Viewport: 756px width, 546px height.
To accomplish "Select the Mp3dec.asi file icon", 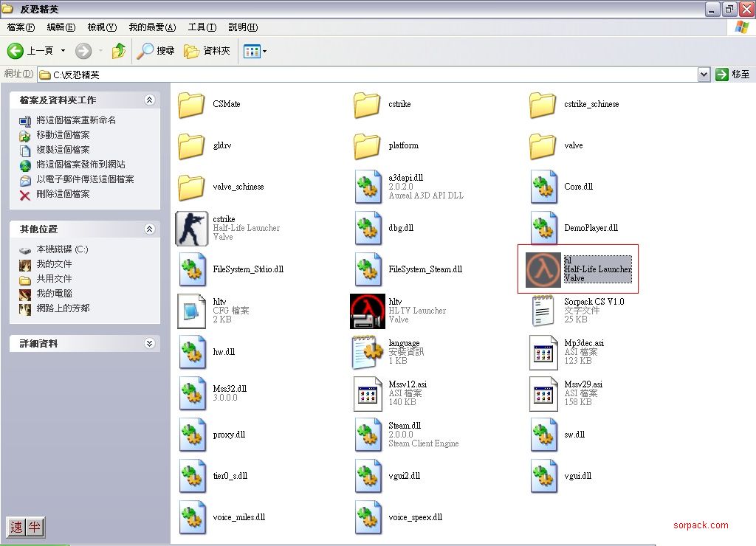I will coord(543,352).
